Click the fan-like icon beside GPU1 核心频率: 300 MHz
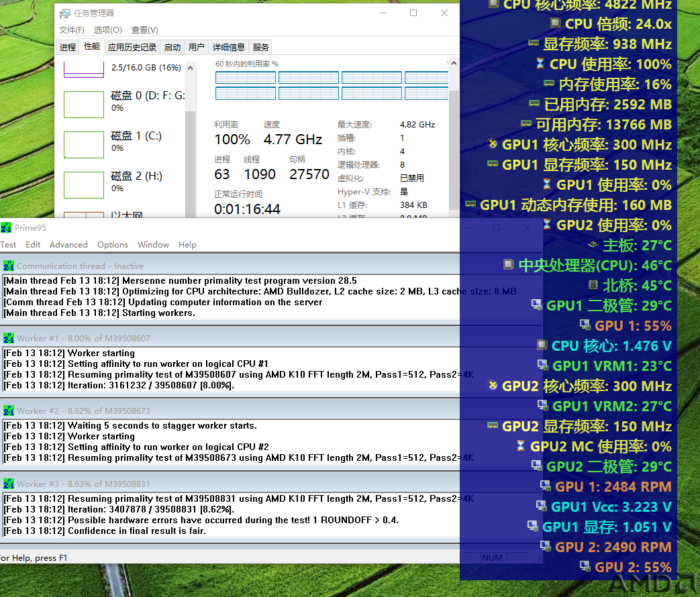 point(493,144)
